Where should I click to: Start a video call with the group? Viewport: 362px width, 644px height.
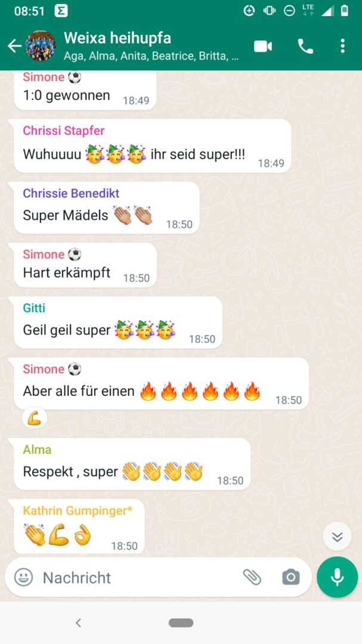tap(263, 47)
